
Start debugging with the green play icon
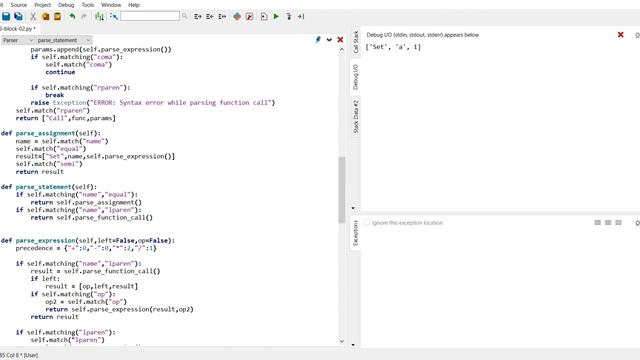click(x=276, y=16)
